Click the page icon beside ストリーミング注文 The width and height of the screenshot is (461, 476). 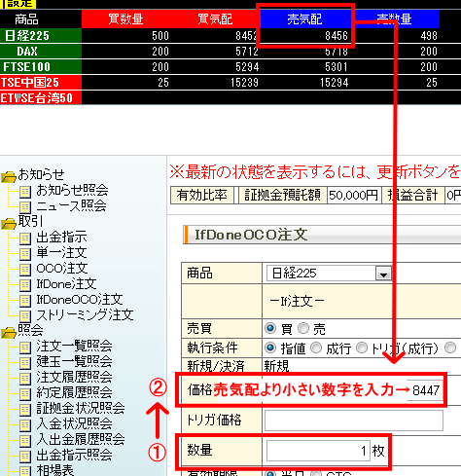25,316
